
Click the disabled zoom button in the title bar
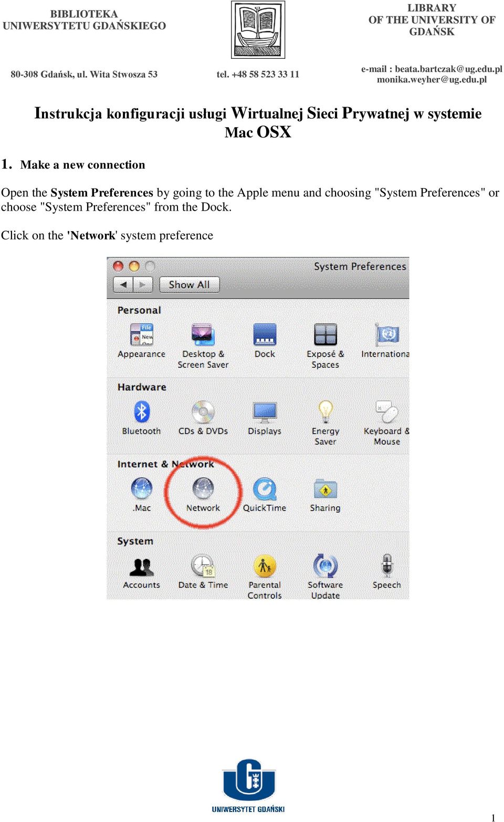coord(150,266)
